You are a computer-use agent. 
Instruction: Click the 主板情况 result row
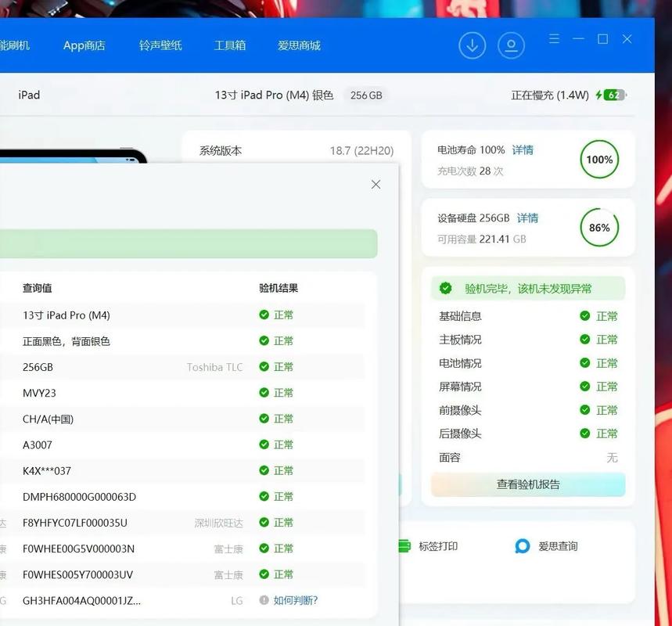[x=528, y=340]
